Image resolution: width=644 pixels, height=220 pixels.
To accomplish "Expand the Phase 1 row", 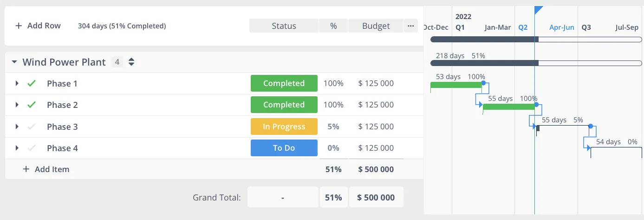I will (17, 84).
